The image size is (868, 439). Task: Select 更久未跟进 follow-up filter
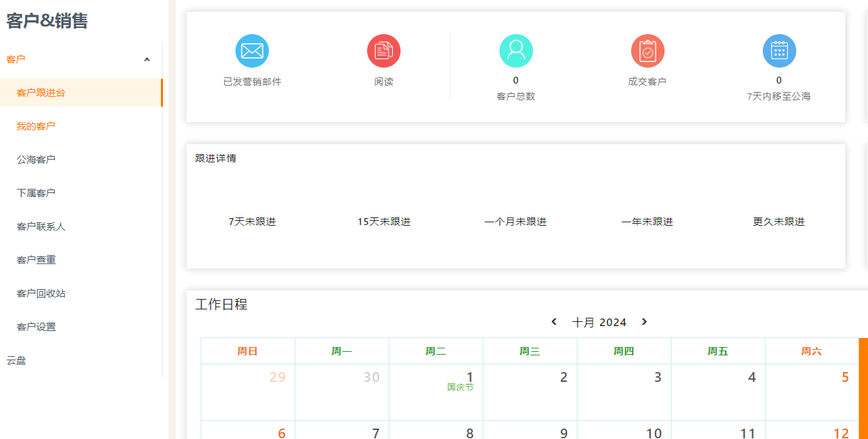pos(779,222)
